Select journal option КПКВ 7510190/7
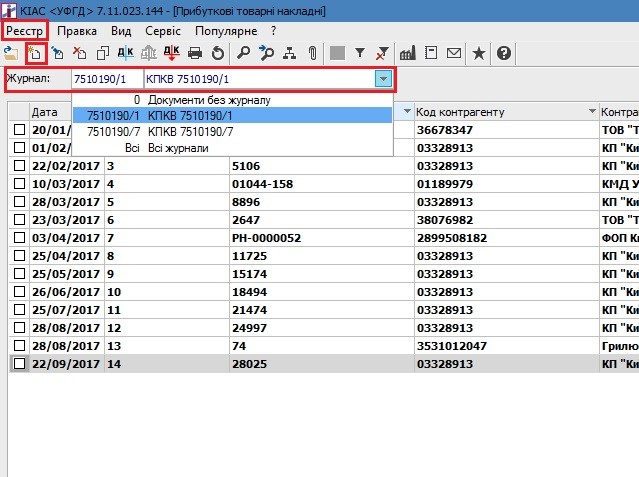Screen dimensions: 639x477 (232, 132)
